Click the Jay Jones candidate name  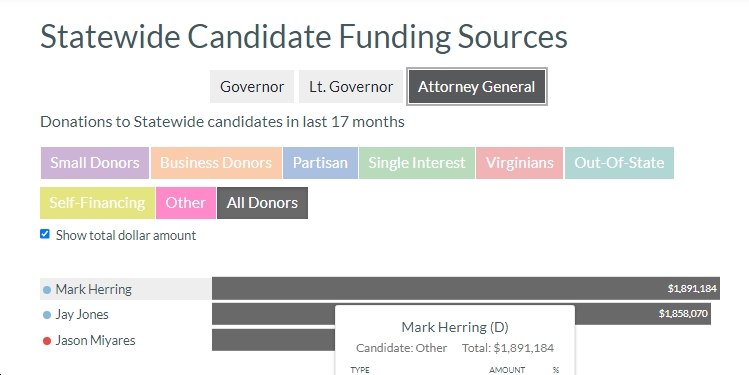[82, 315]
